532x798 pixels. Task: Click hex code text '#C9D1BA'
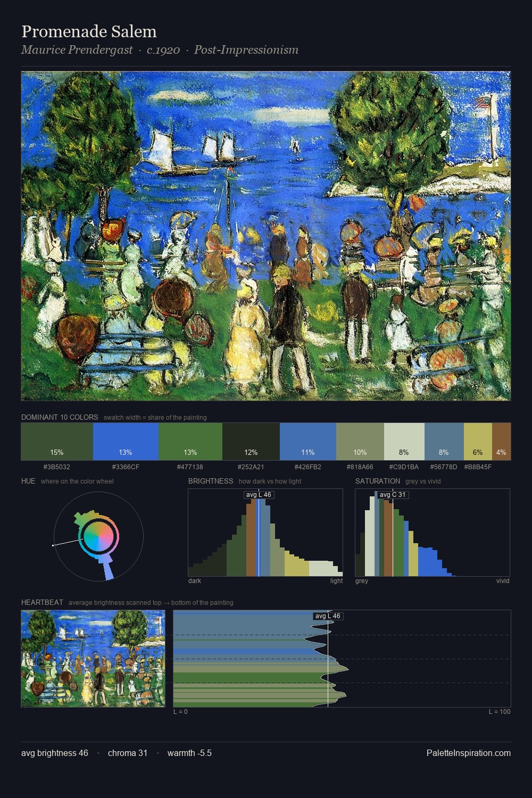point(404,467)
